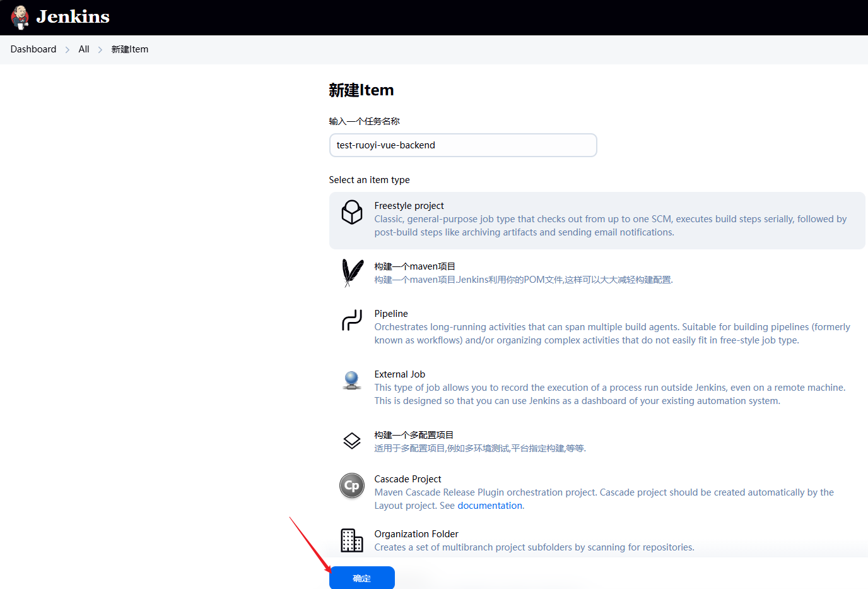Click the 新建Item breadcrumb entry
This screenshot has width=868, height=589.
point(130,49)
